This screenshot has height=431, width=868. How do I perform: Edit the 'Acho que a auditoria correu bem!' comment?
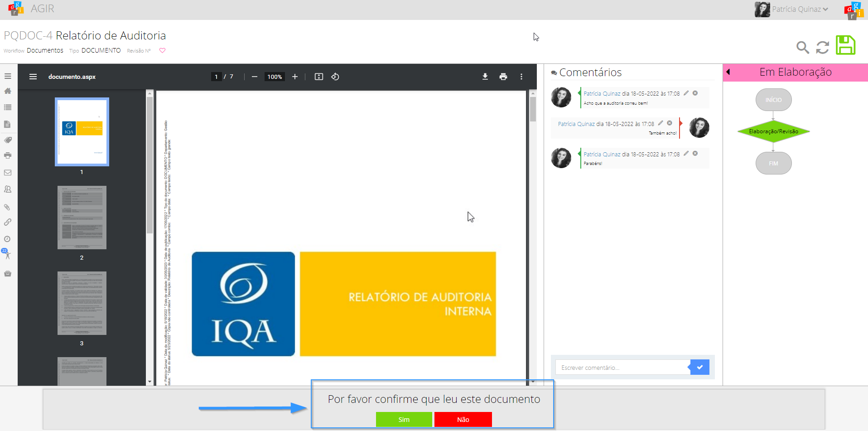(686, 93)
